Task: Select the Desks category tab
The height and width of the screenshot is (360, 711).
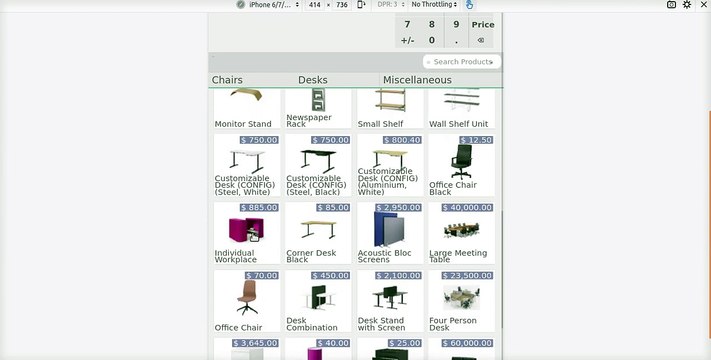Action: [x=313, y=80]
